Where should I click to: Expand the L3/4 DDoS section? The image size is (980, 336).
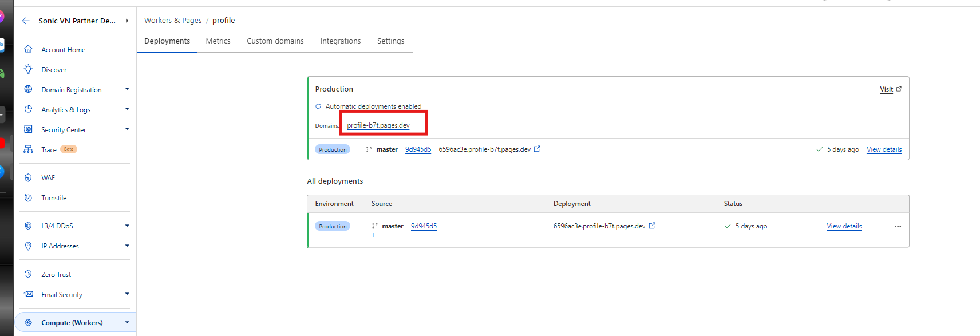pyautogui.click(x=127, y=226)
